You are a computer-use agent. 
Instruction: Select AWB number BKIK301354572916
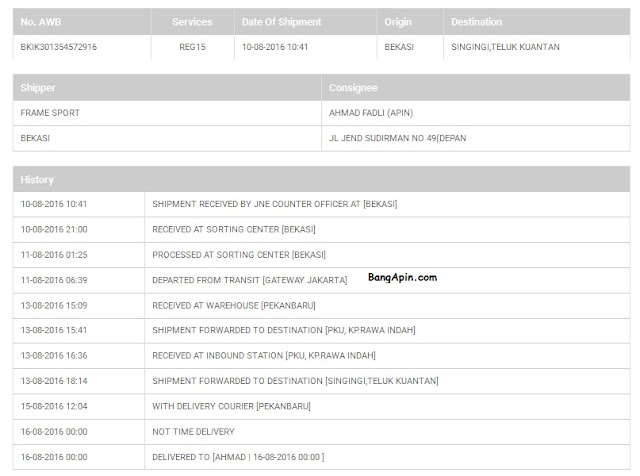click(x=59, y=47)
